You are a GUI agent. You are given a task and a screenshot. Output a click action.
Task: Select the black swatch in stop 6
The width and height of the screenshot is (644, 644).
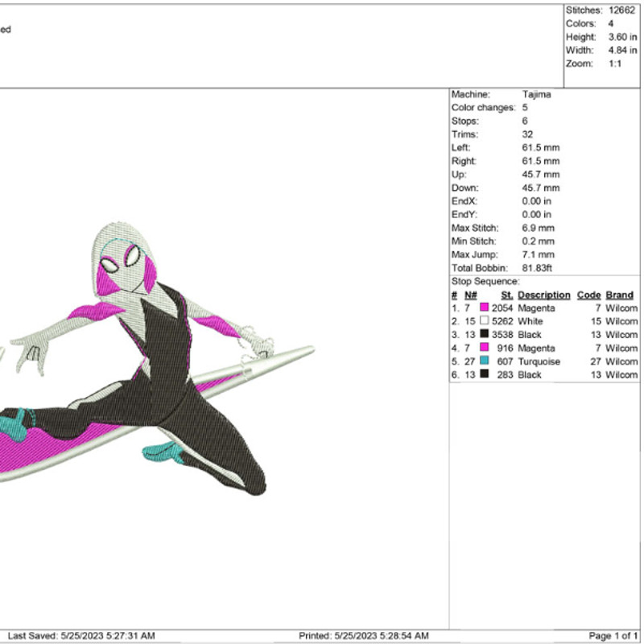[485, 375]
